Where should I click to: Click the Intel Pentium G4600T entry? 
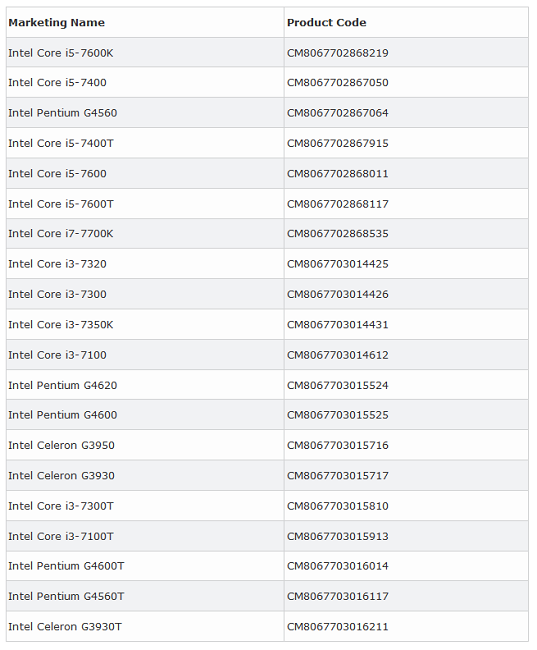(x=66, y=566)
